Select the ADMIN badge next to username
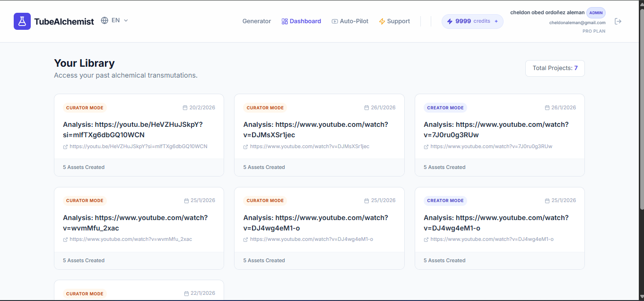This screenshot has width=644, height=301. 596,13
